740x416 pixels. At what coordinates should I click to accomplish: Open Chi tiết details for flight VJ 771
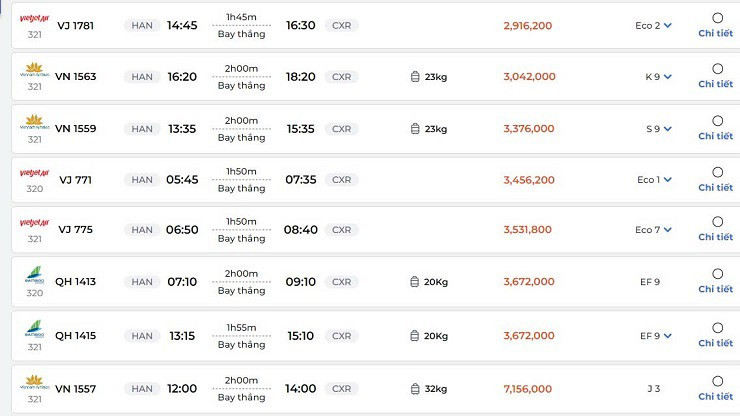click(716, 187)
